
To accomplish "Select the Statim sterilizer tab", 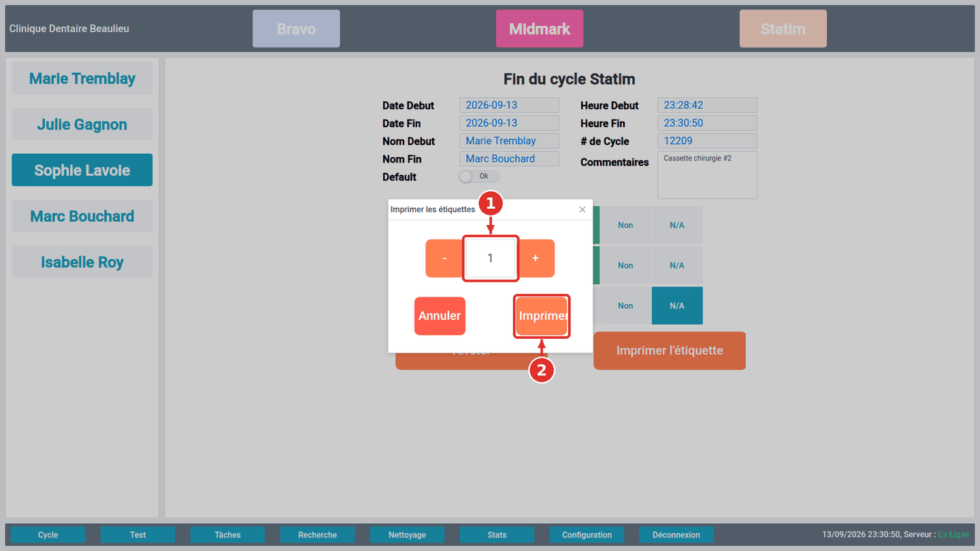I will tap(783, 29).
